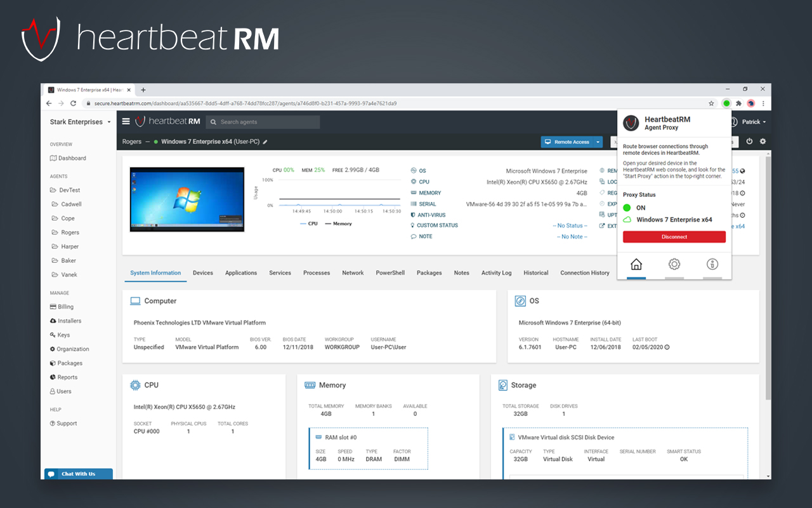
Task: Click the Chrome profile avatar icon
Action: [x=750, y=103]
